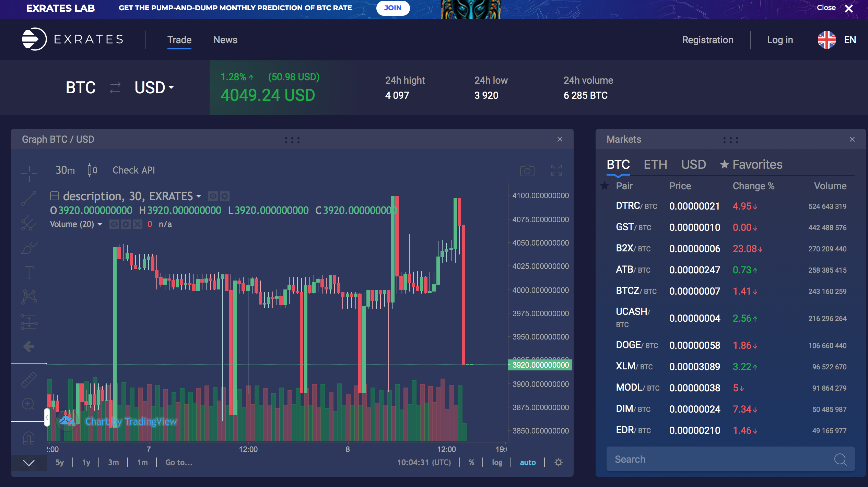Set chart range to 3m
Image resolution: width=868 pixels, height=487 pixels.
pos(114,462)
